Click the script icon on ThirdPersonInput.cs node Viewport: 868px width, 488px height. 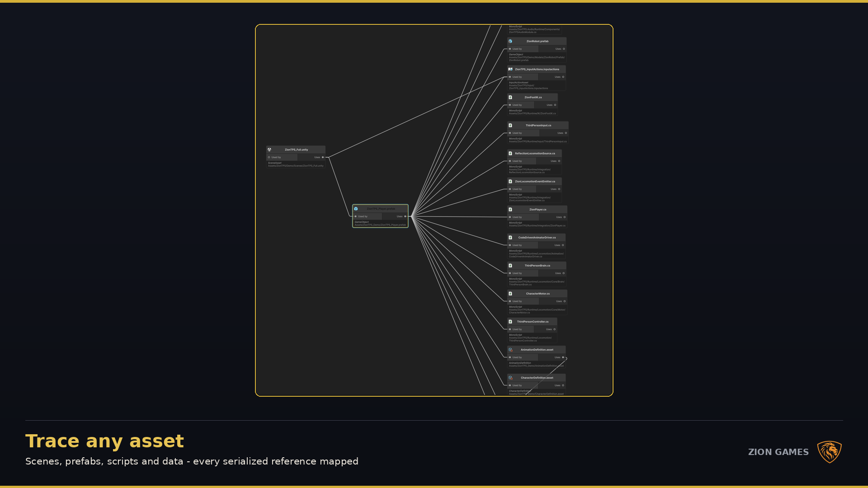coord(510,125)
